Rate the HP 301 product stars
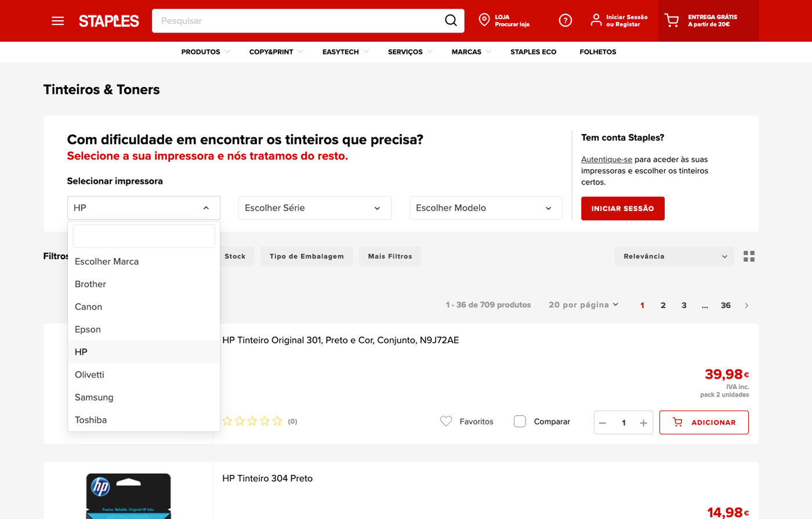The width and height of the screenshot is (812, 519). click(x=252, y=421)
